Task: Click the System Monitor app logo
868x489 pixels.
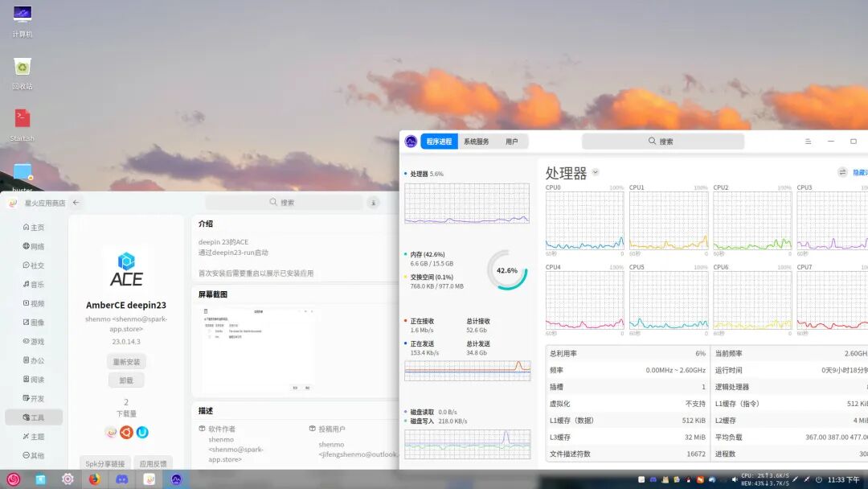Action: tap(411, 142)
